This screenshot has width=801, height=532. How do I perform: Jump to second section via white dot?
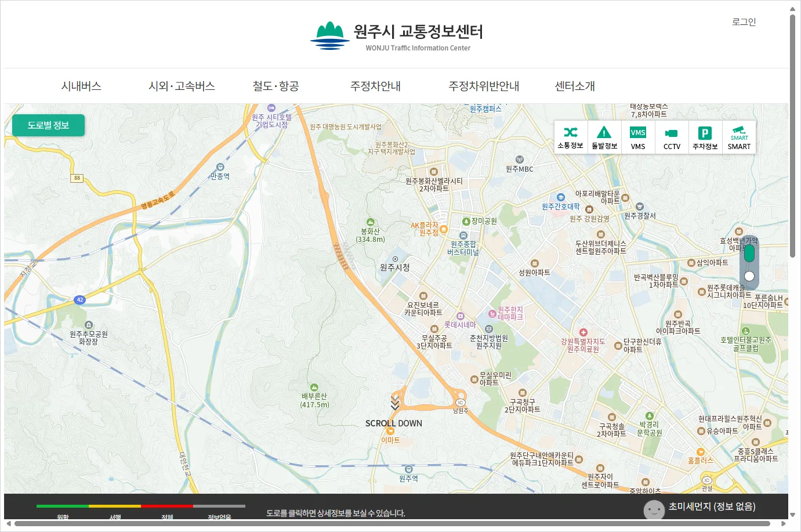749,276
